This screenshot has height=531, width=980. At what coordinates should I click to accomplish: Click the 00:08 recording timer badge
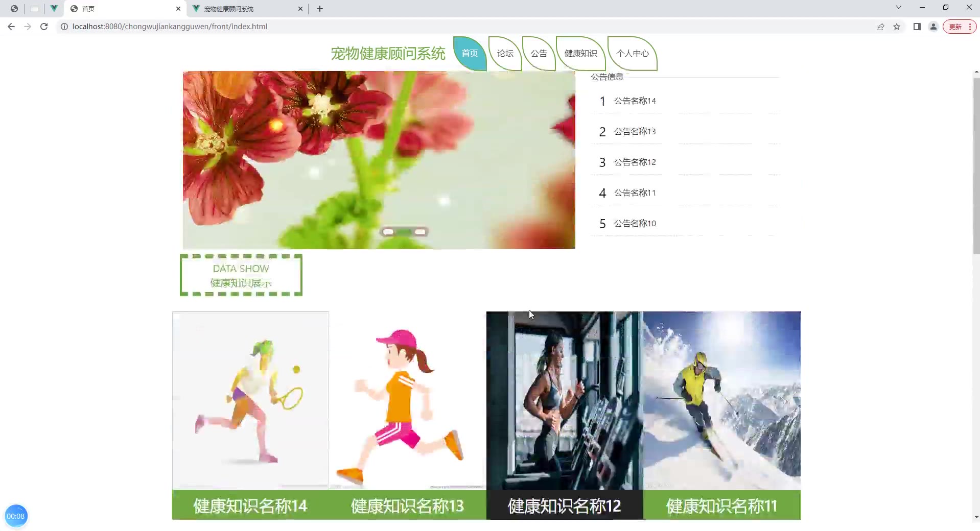tap(16, 516)
